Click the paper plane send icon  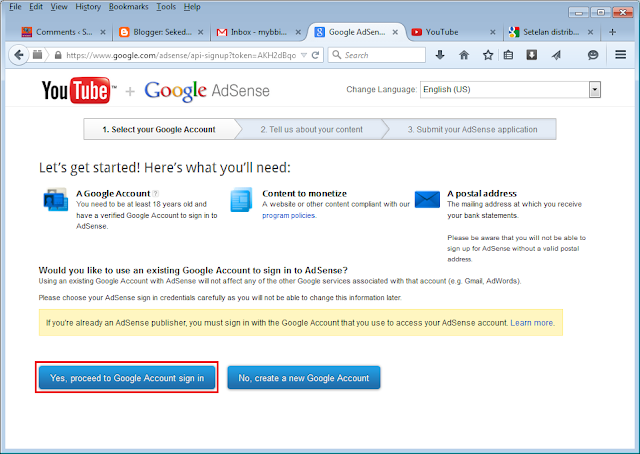pos(556,55)
